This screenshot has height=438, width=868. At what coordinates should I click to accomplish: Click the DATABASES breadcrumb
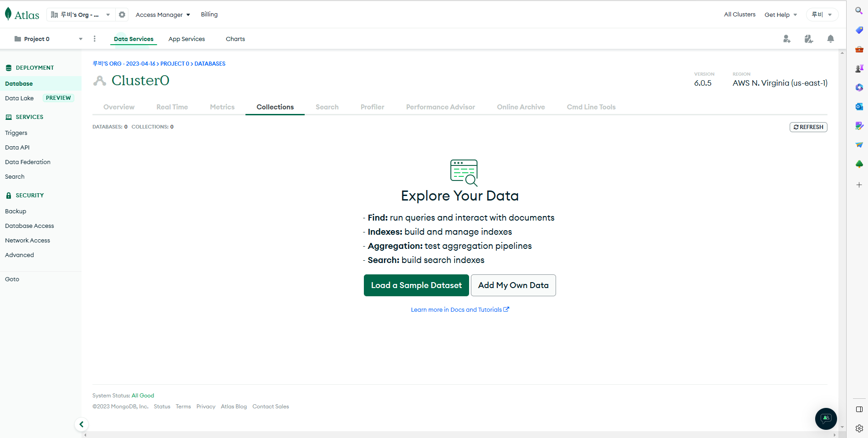210,64
